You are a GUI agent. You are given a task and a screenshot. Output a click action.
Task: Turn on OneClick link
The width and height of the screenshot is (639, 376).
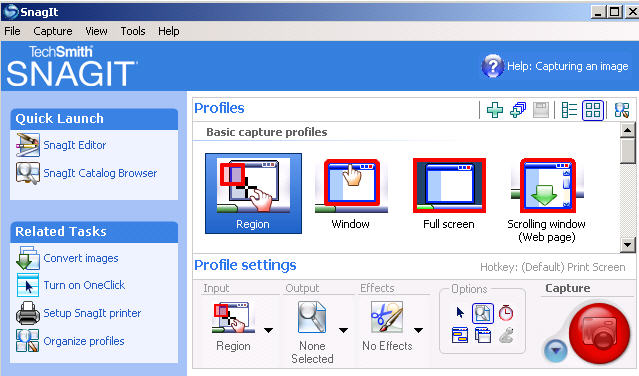point(84,285)
